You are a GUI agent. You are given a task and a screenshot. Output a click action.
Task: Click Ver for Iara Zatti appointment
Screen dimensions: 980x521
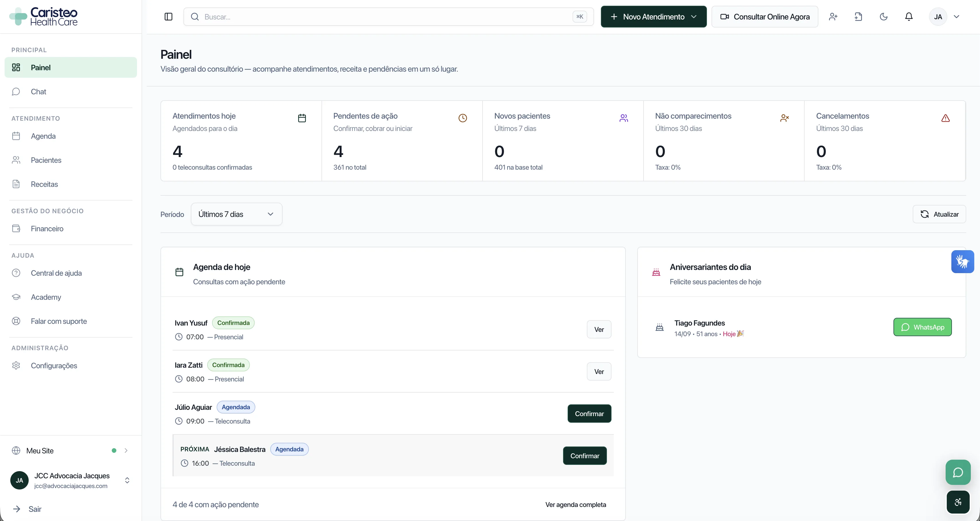(x=599, y=372)
